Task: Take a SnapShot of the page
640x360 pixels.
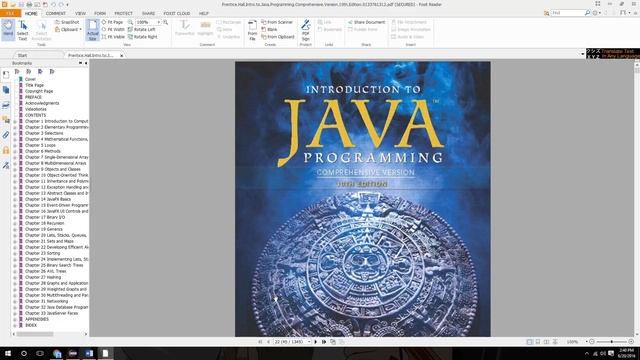Action: (x=67, y=22)
